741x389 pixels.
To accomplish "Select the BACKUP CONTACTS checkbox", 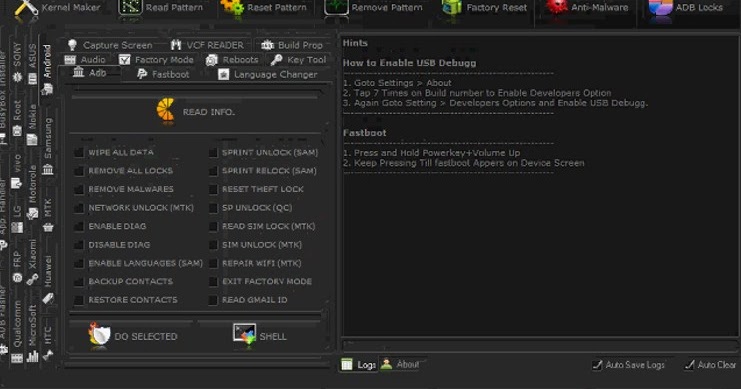I will point(79,282).
